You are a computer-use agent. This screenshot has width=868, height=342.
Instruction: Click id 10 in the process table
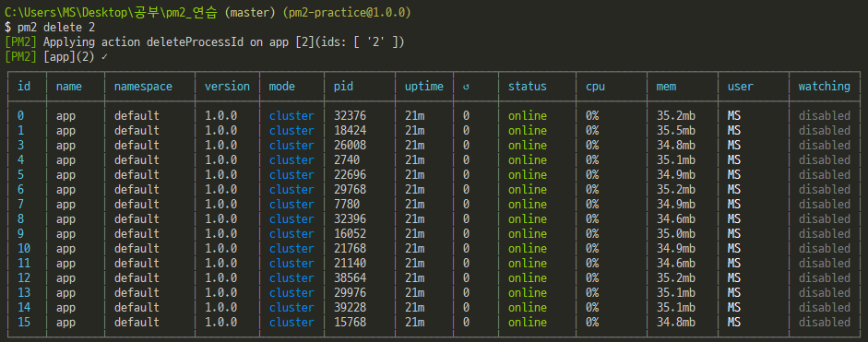(x=24, y=249)
